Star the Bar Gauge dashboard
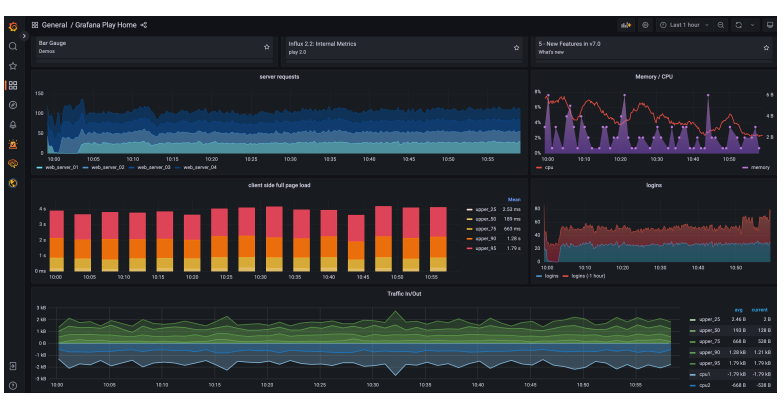784x405 pixels. point(266,47)
